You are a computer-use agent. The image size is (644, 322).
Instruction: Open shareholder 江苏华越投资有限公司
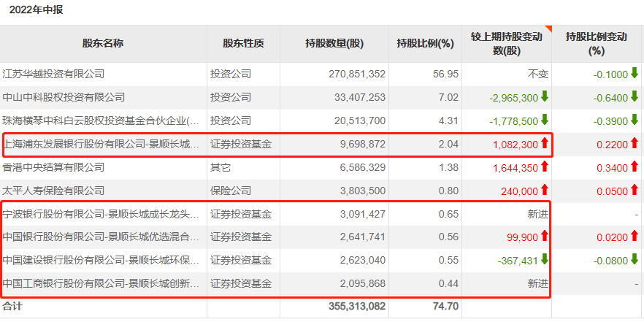(53, 74)
